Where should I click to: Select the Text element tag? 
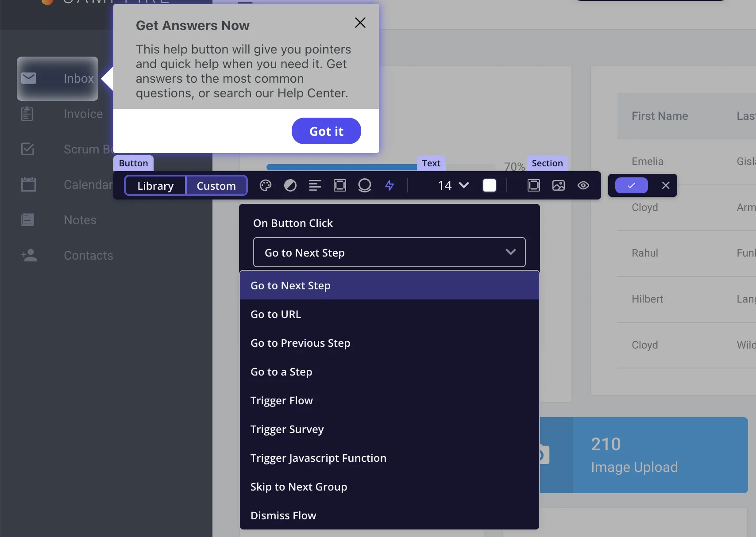click(431, 163)
